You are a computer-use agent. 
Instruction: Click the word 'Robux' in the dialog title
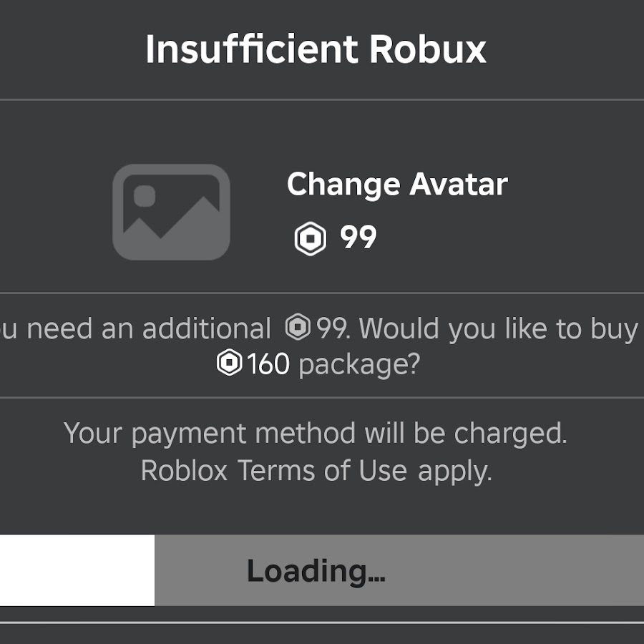pyautogui.click(x=428, y=49)
